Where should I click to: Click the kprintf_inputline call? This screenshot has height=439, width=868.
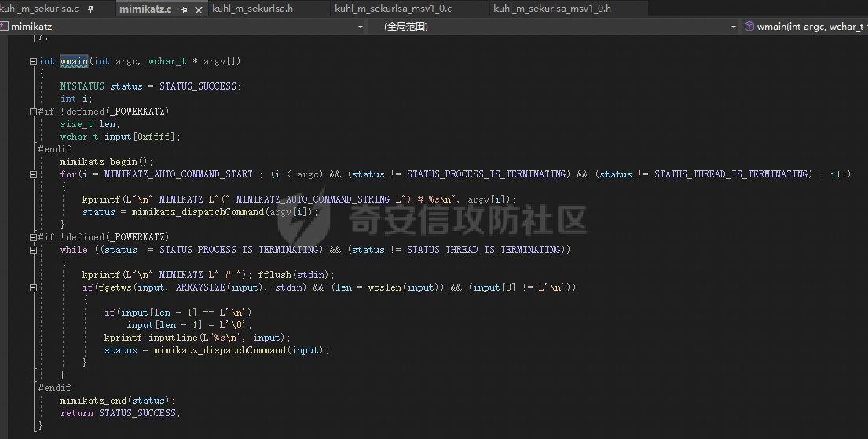pyautogui.click(x=196, y=338)
